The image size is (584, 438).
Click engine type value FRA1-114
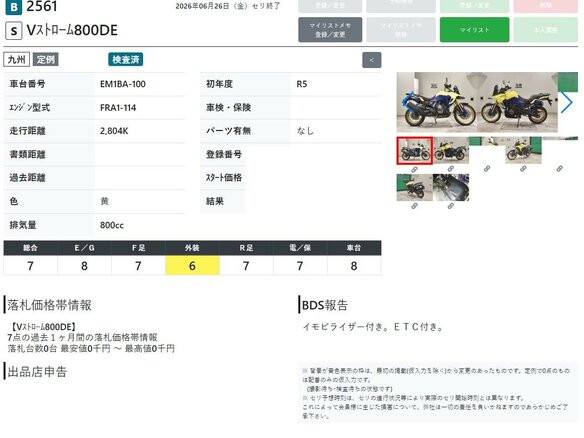tap(118, 108)
